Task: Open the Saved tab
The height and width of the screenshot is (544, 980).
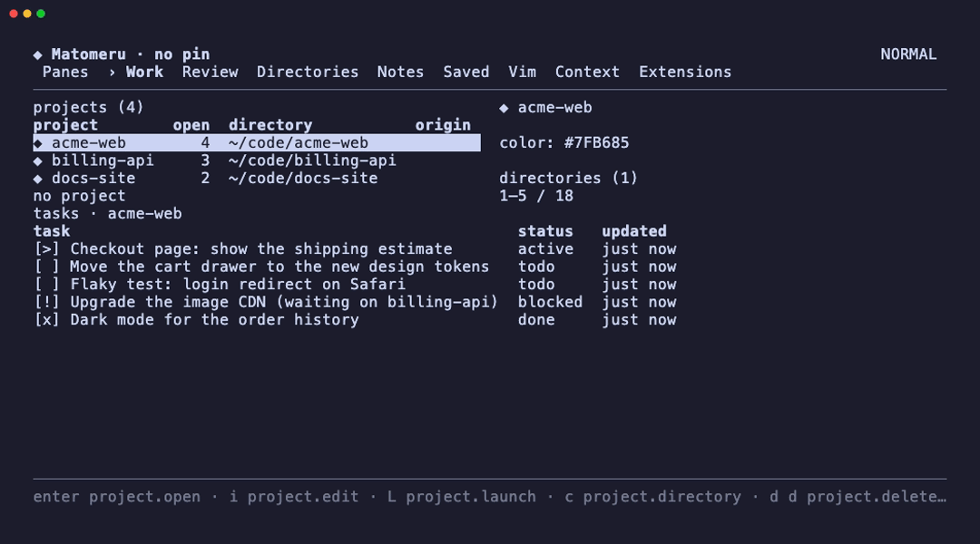Action: click(x=466, y=72)
